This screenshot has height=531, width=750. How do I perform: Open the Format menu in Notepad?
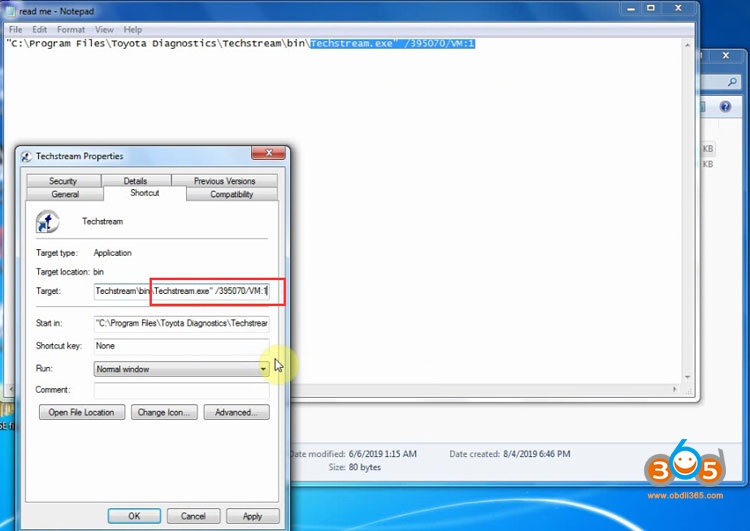tap(71, 30)
